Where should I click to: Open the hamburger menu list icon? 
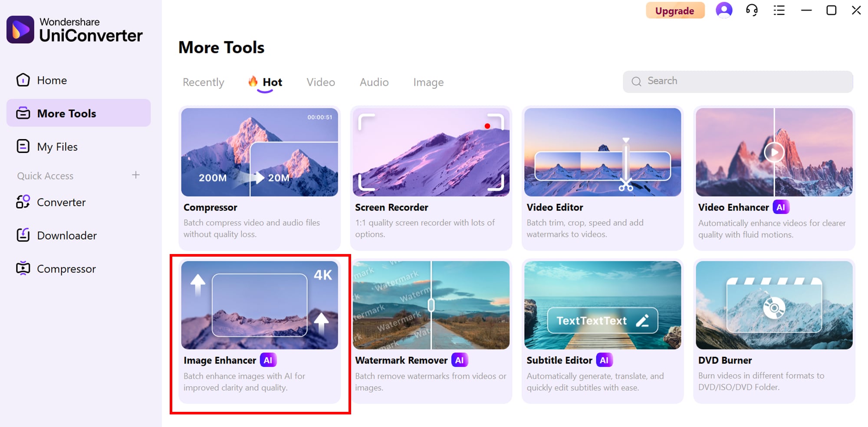[779, 10]
